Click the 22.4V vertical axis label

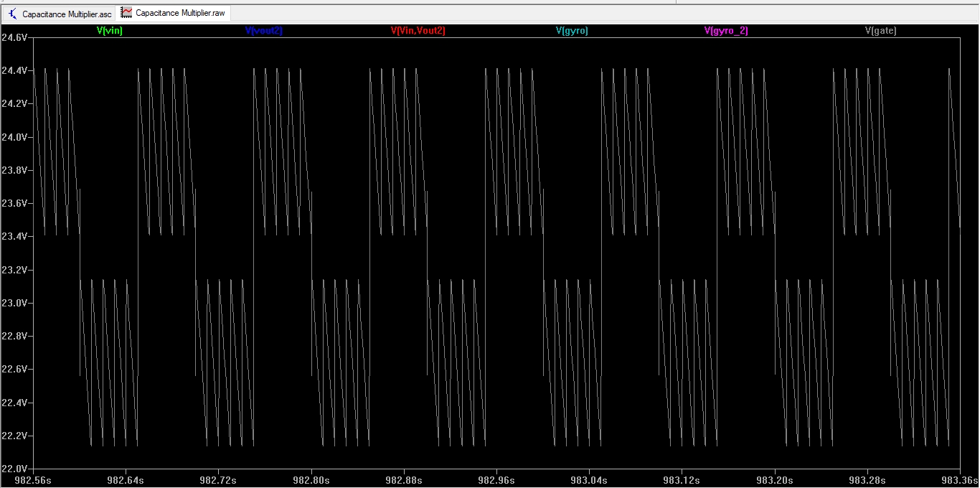(x=14, y=403)
